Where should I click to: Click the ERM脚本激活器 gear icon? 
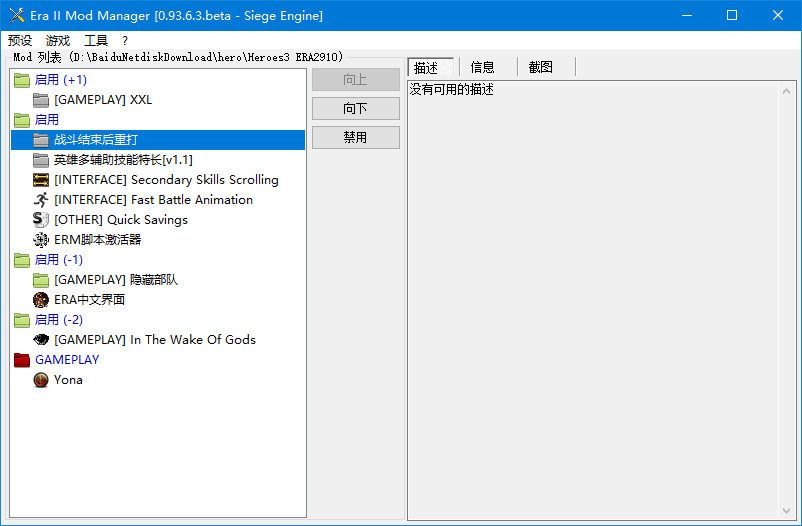click(41, 239)
